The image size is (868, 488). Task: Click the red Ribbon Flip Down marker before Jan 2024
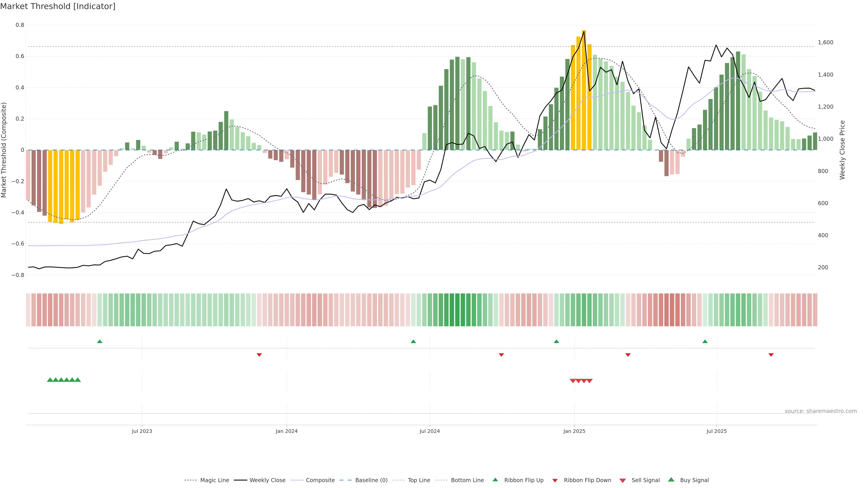point(259,355)
